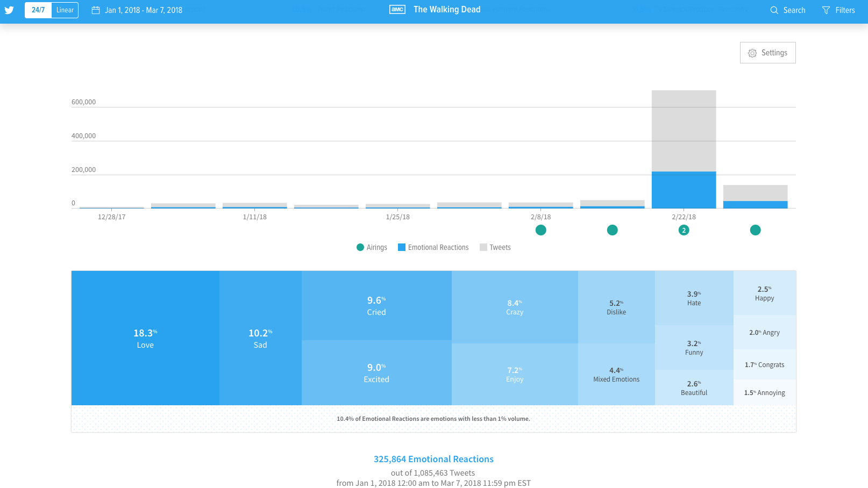Click the Search magnifier icon
868x488 pixels.
tap(774, 10)
